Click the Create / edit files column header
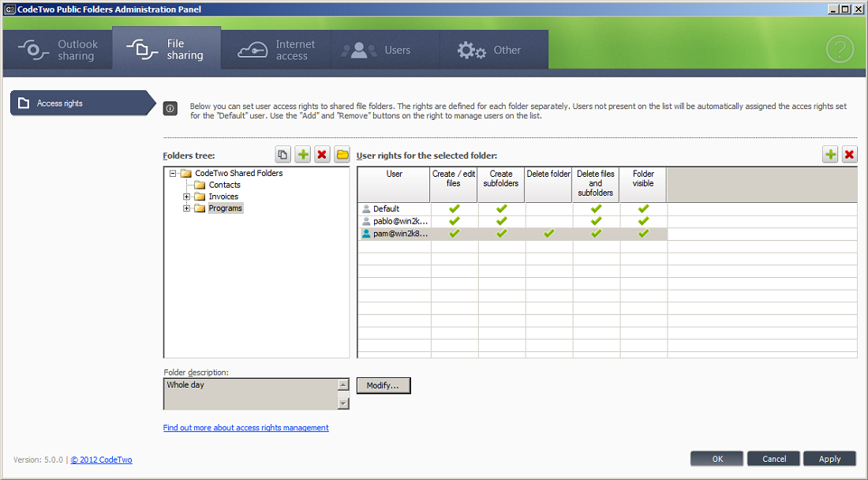The height and width of the screenshot is (480, 868). 454,185
